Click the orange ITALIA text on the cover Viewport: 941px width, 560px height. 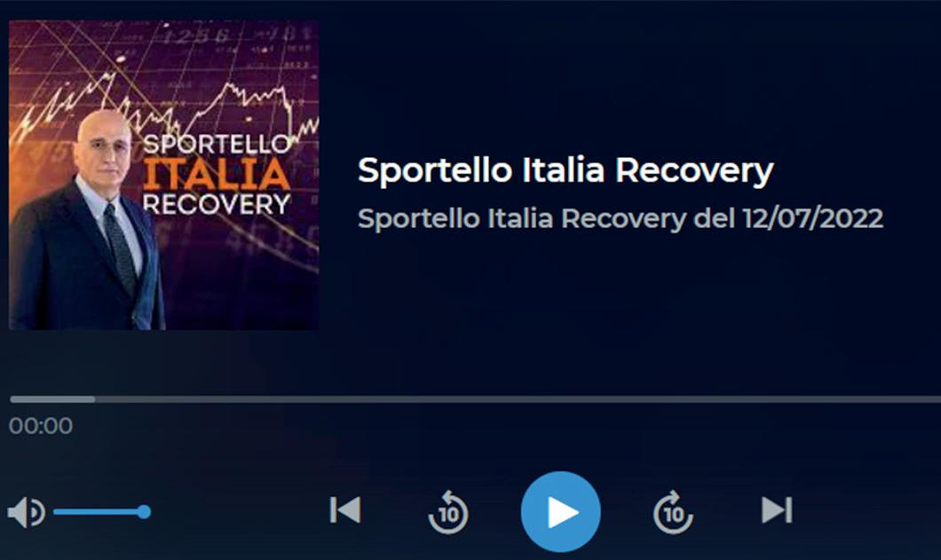coord(217,174)
